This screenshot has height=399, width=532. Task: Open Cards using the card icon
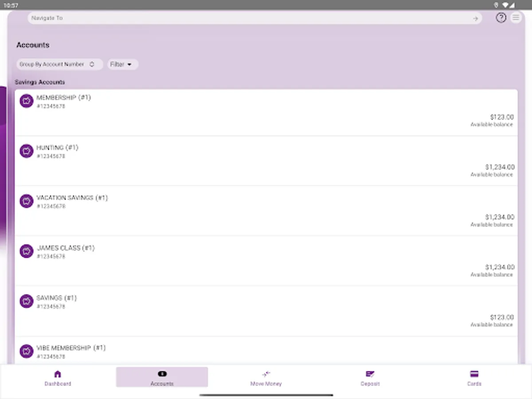(x=474, y=373)
